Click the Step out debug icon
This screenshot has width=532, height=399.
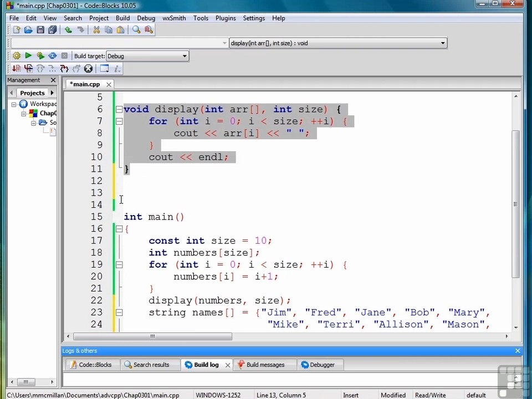tap(76, 69)
